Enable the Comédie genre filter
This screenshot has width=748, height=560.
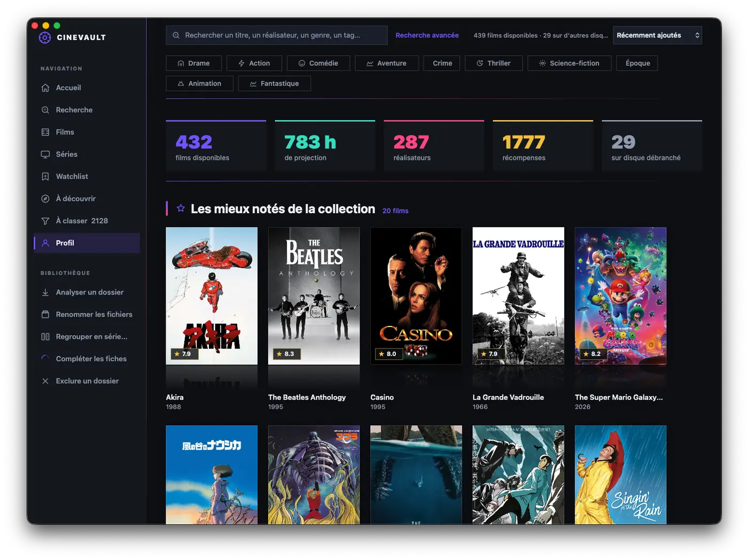(x=318, y=63)
